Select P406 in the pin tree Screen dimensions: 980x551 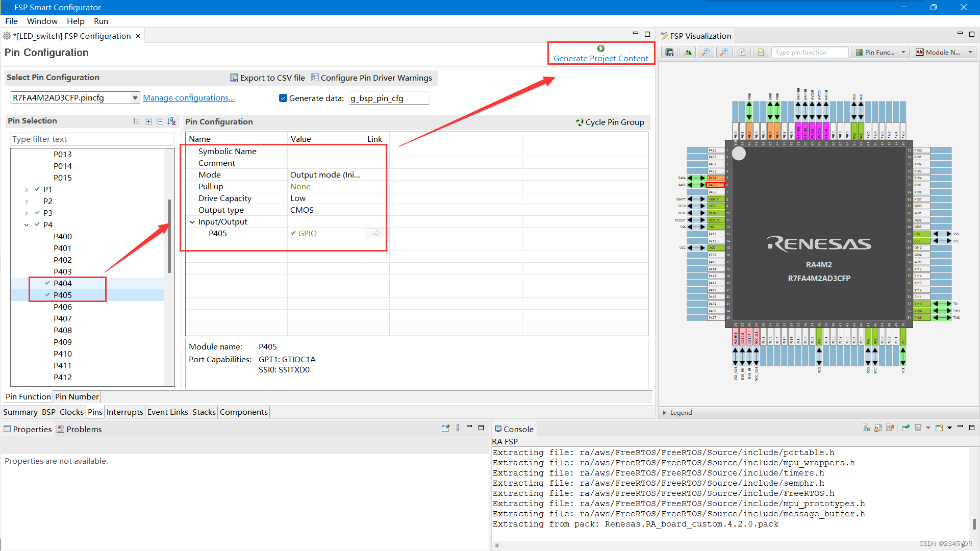[x=63, y=307]
